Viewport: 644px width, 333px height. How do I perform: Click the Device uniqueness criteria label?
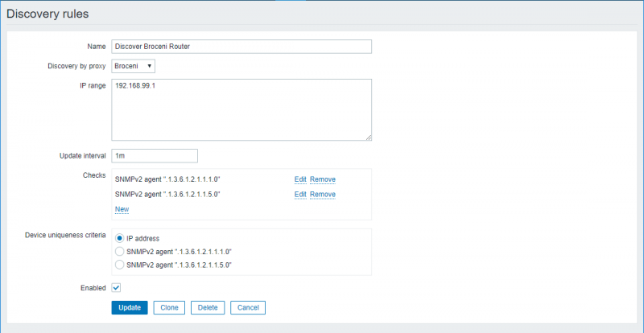pyautogui.click(x=65, y=236)
